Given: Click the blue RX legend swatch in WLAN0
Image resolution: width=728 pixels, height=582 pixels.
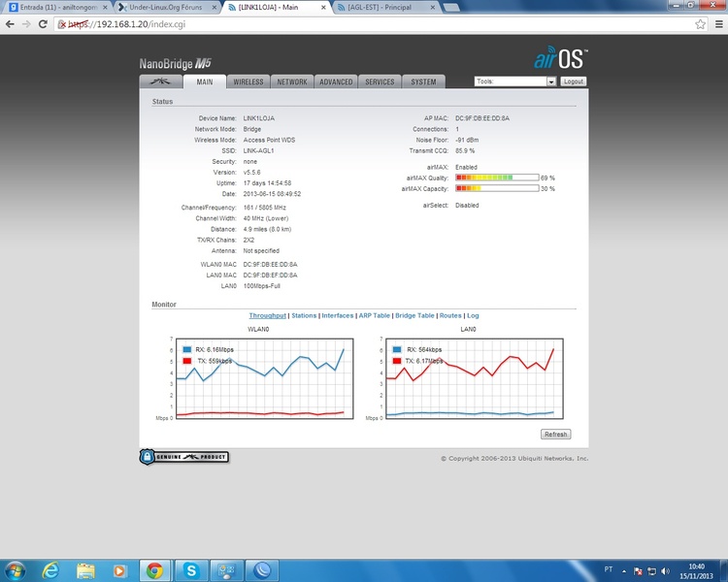Looking at the screenshot, I should 187,349.
